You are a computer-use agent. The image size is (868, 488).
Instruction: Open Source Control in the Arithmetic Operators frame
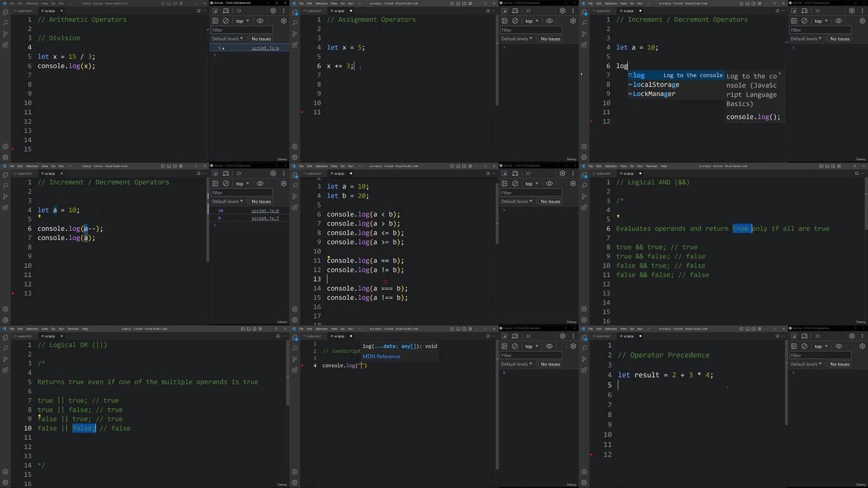pyautogui.click(x=5, y=34)
